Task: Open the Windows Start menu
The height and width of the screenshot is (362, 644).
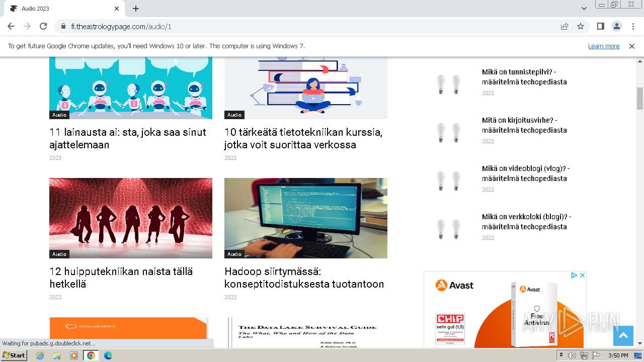Action: [14, 355]
